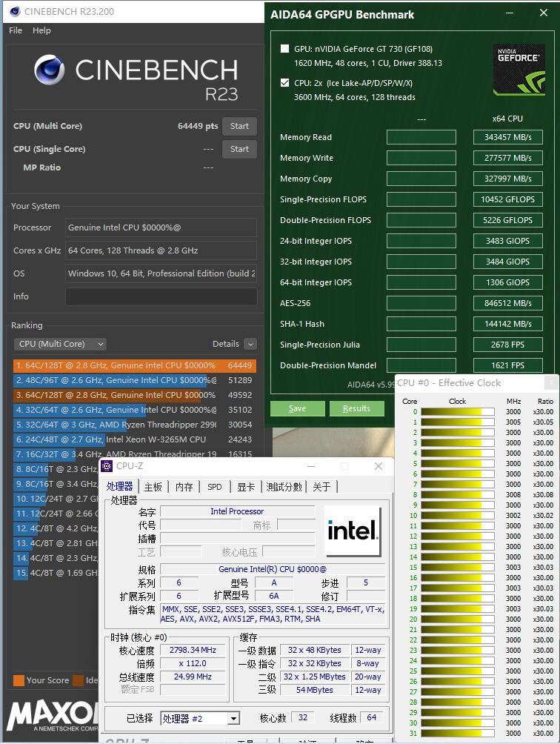Select ranking entry 3 scoring 49592

pos(135,395)
